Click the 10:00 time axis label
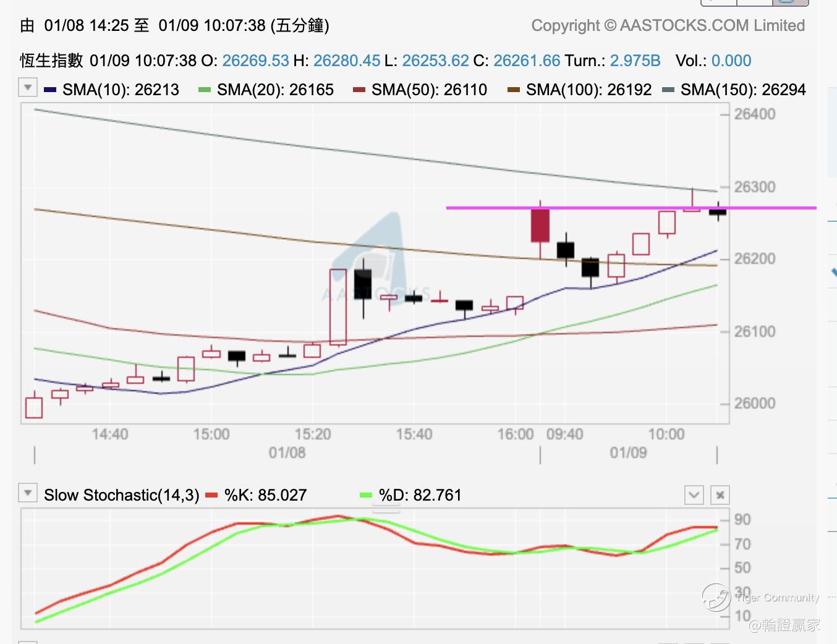The width and height of the screenshot is (837, 644). click(x=666, y=434)
